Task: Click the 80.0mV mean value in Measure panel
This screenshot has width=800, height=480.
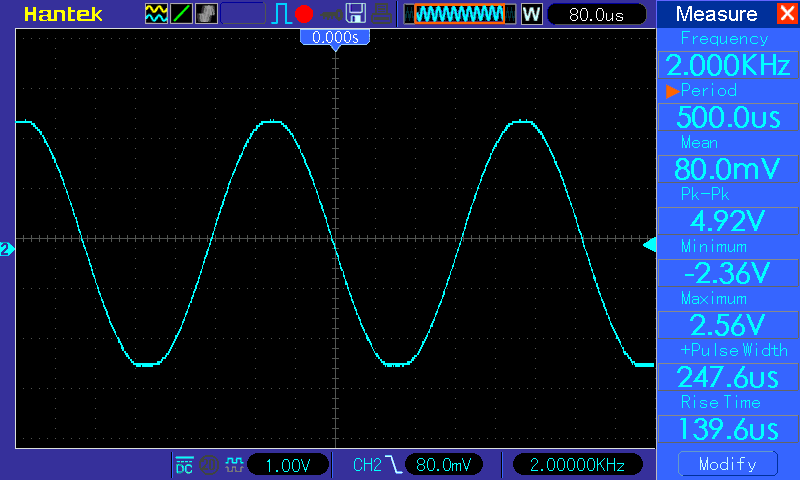Action: (728, 169)
